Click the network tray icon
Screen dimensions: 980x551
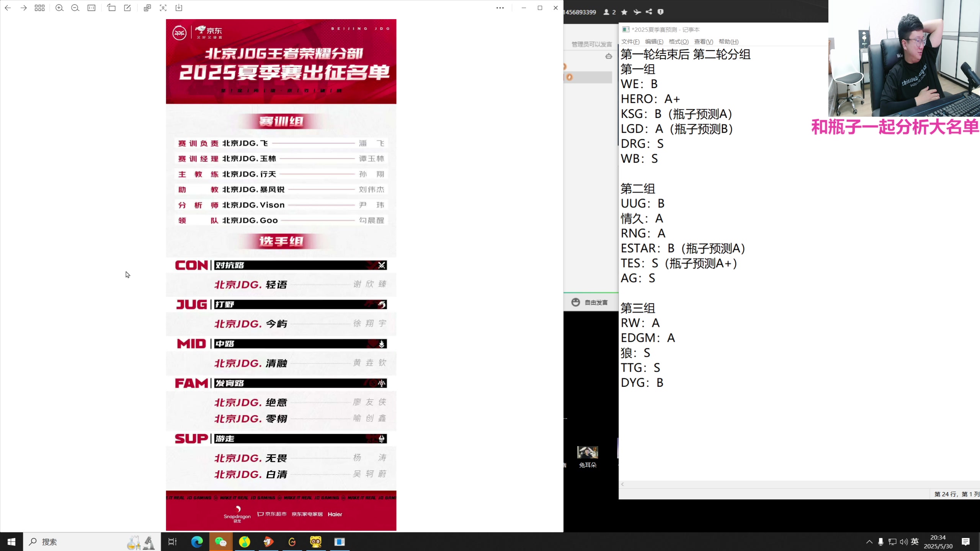[892, 542]
